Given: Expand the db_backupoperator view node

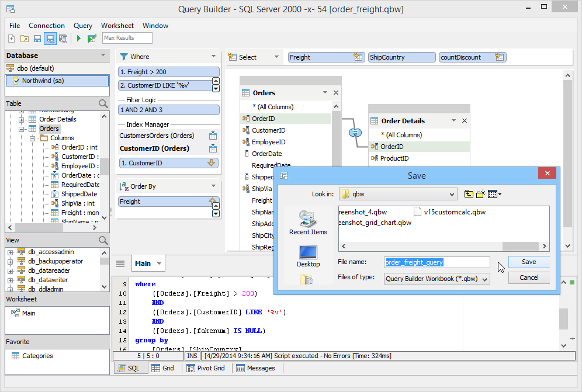Looking at the screenshot, I should coord(11,262).
